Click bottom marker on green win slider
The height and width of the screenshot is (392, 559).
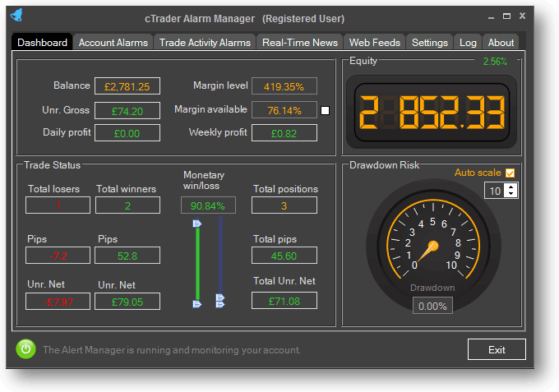point(197,303)
